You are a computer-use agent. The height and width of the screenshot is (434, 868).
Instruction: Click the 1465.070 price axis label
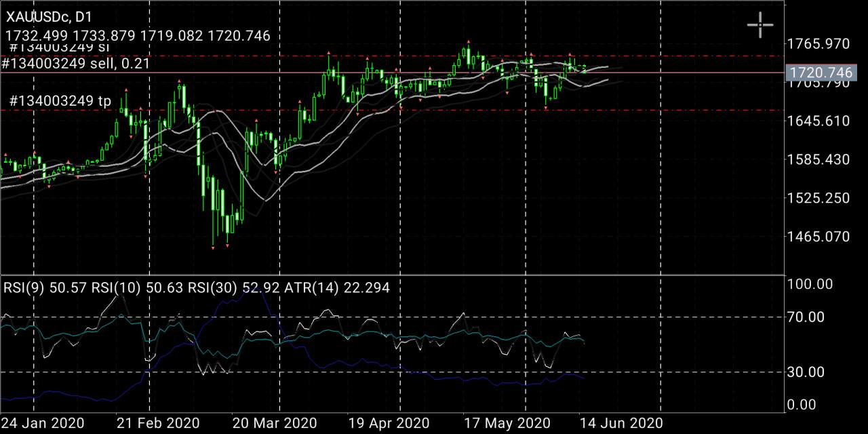pyautogui.click(x=818, y=237)
